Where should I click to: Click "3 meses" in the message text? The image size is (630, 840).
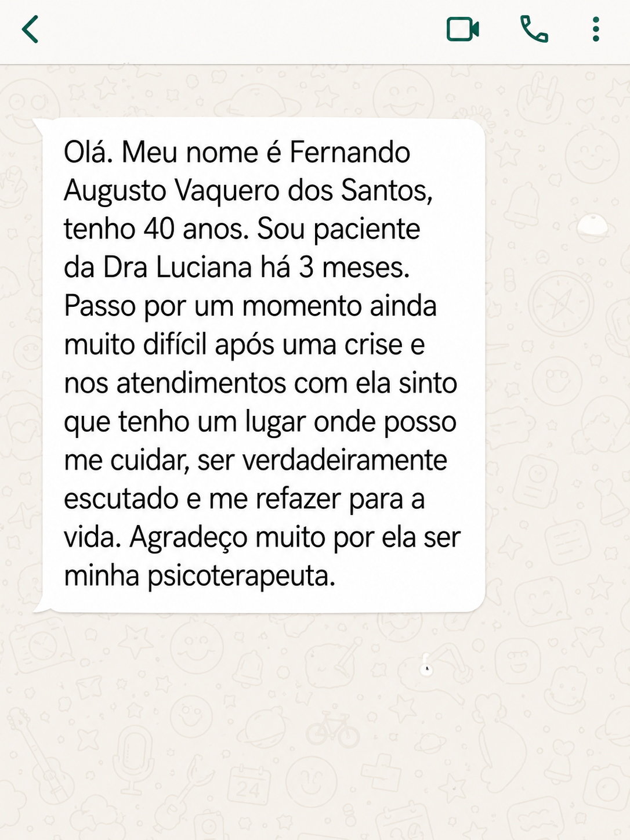[354, 268]
